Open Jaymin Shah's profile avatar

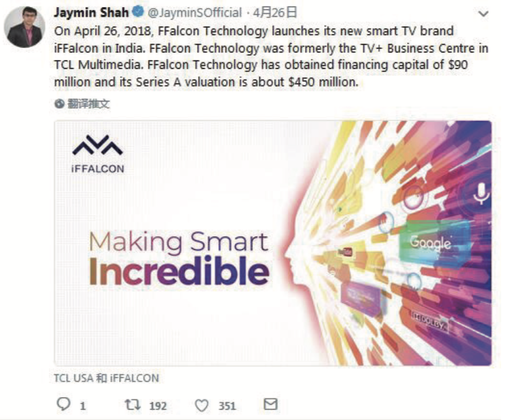point(25,27)
